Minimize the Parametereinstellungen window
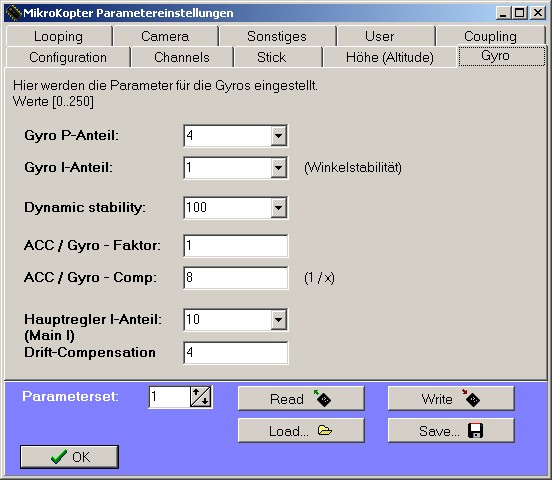This screenshot has width=552, height=480. [502, 13]
